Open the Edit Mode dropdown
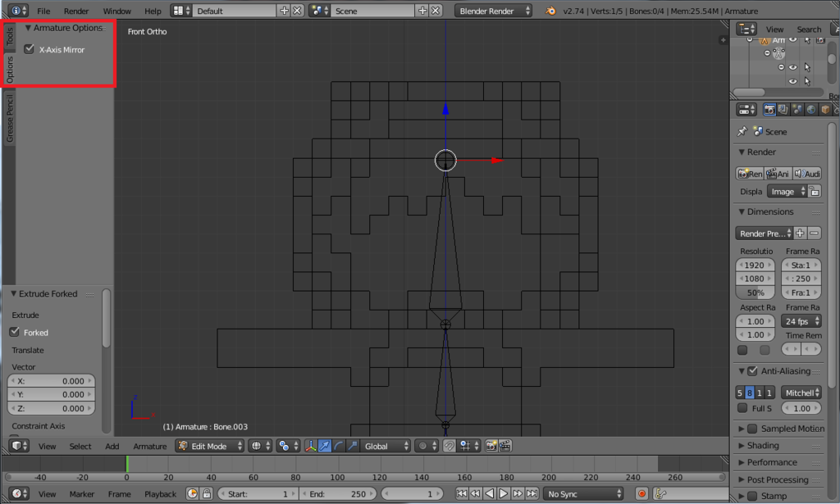 point(209,446)
